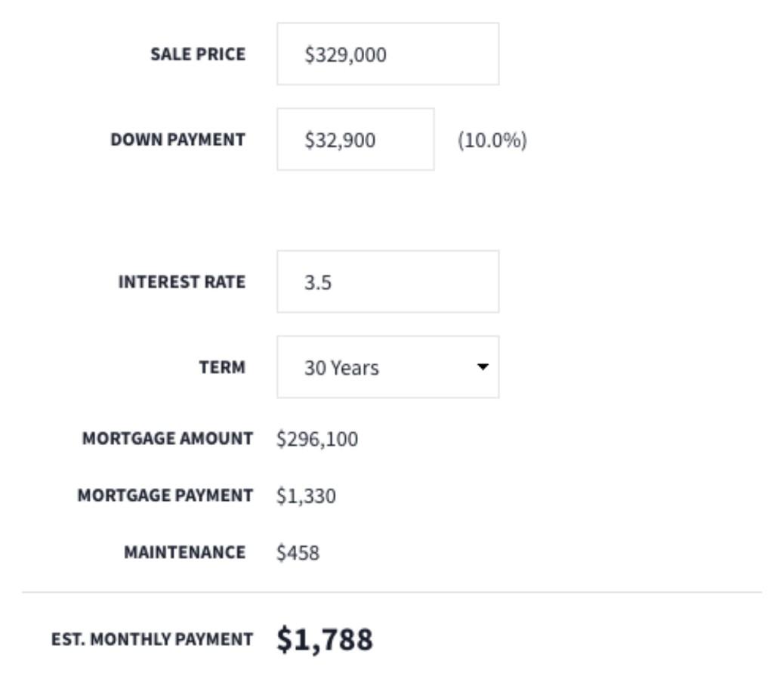Click the $1,330 mortgage payment value
This screenshot has width=784, height=680.
pos(306,496)
